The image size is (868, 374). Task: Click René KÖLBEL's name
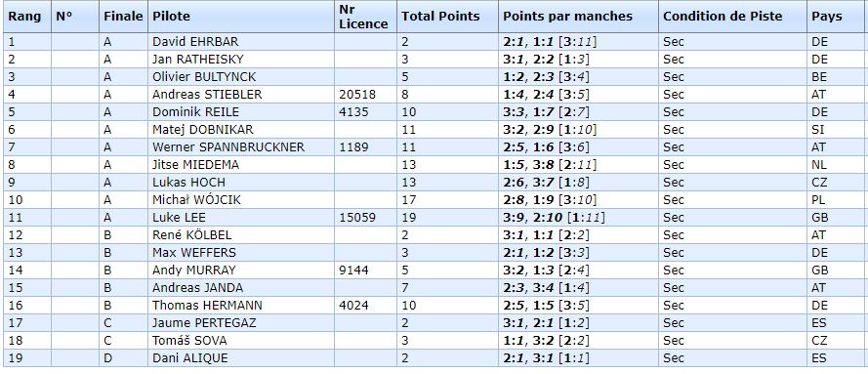pos(193,235)
